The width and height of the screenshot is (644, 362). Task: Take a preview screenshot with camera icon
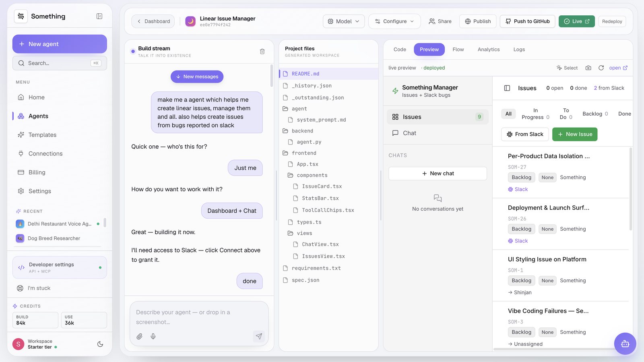point(588,68)
